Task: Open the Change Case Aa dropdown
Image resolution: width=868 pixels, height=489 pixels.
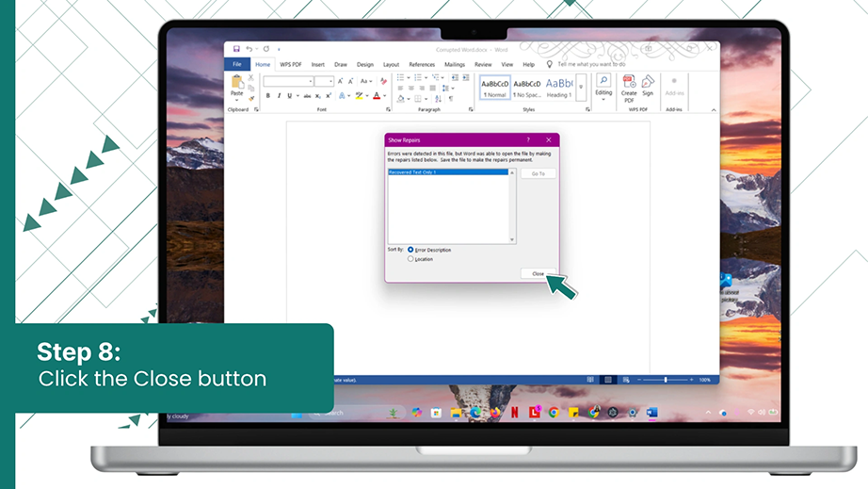Action: coord(366,81)
